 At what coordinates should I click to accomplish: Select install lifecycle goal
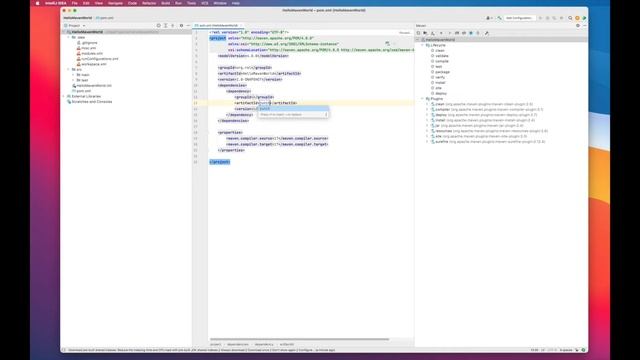click(x=438, y=82)
